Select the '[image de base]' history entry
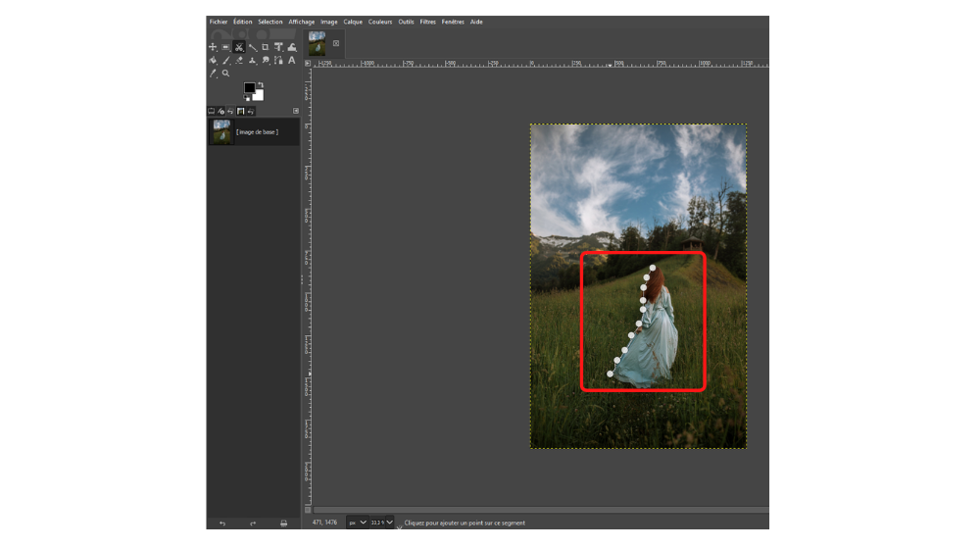This screenshot has height=549, width=980. pos(254,132)
